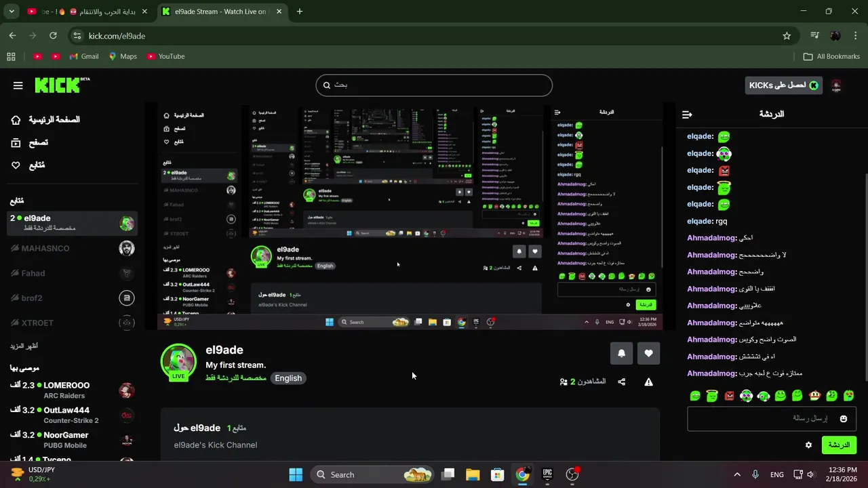
Task: Select Fahad channel in sidebar
Action: 72,273
